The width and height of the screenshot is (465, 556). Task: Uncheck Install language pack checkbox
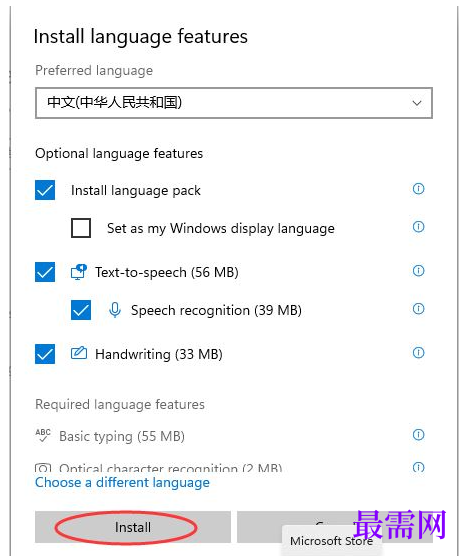pyautogui.click(x=45, y=190)
